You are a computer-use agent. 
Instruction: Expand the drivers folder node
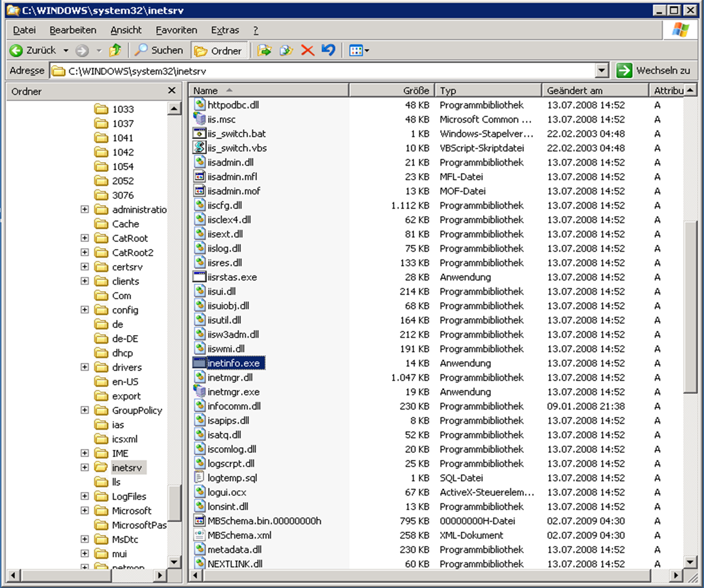coord(84,367)
